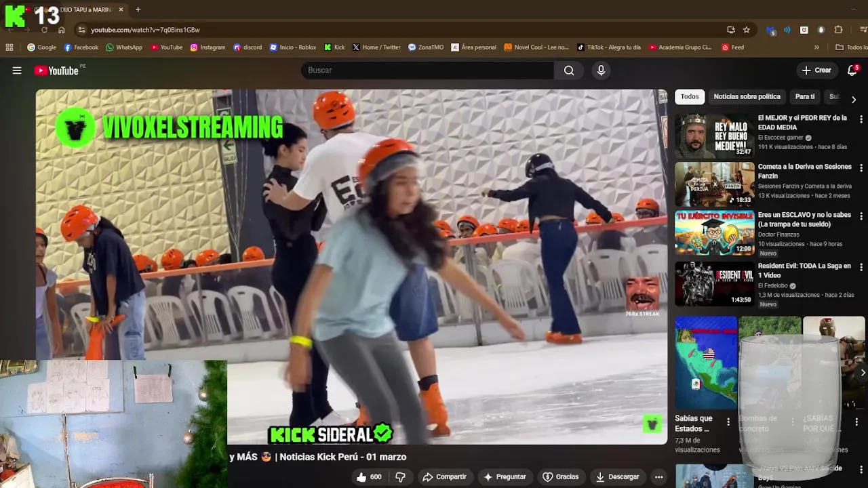Screen dimensions: 868x488
Task: Click the Buscar search field
Action: tap(427, 70)
